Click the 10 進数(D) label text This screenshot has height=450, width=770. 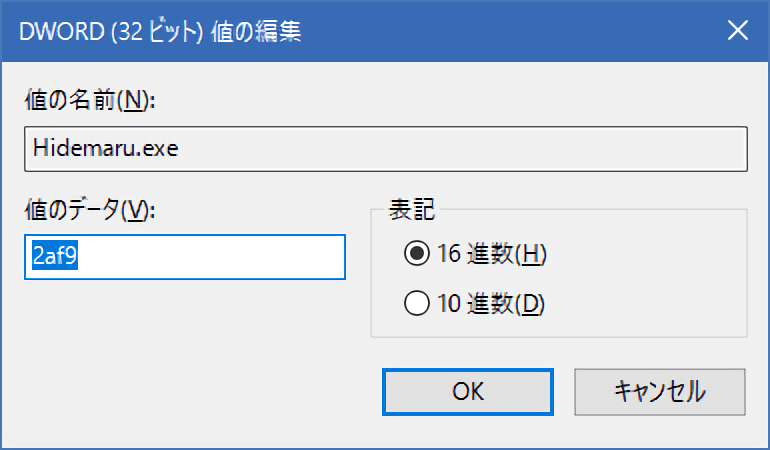pos(491,302)
